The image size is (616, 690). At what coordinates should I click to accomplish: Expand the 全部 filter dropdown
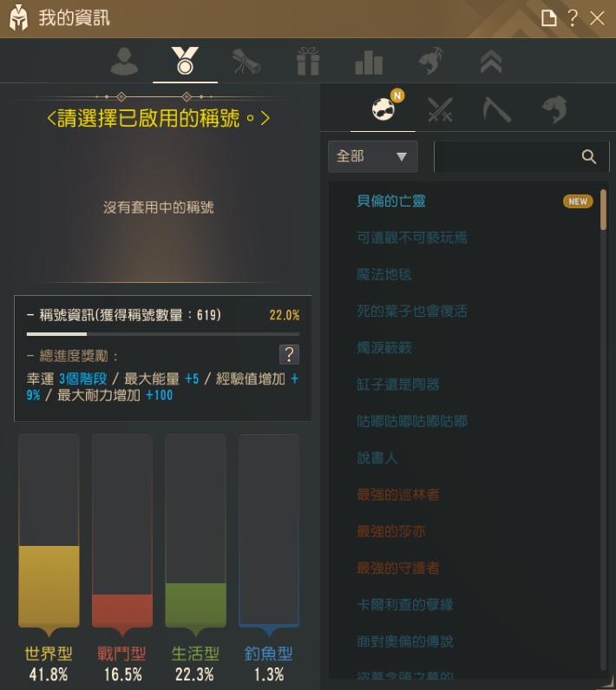coord(373,156)
